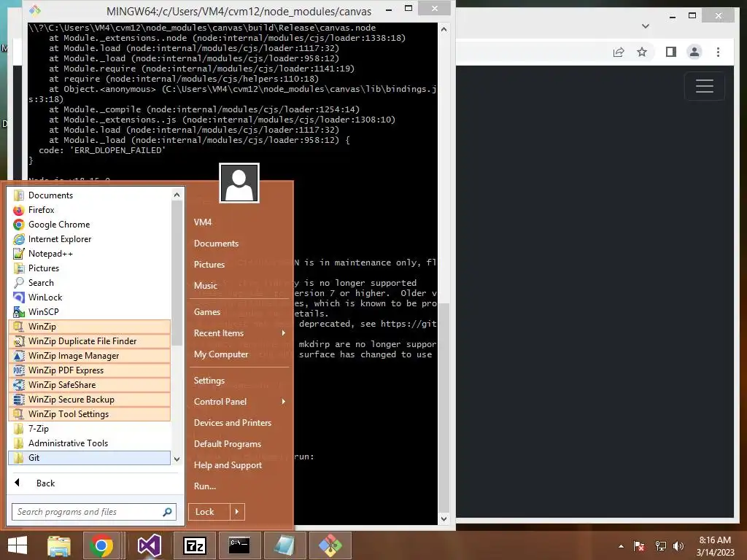Open the hamburger menu on webpage
The image size is (747, 560).
(x=704, y=86)
